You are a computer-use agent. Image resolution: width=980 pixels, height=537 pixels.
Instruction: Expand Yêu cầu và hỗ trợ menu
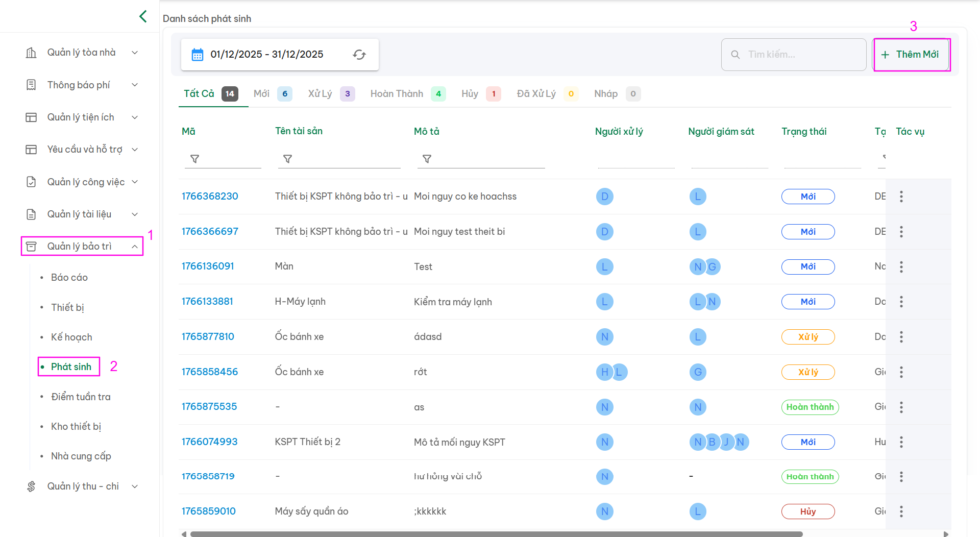point(82,150)
